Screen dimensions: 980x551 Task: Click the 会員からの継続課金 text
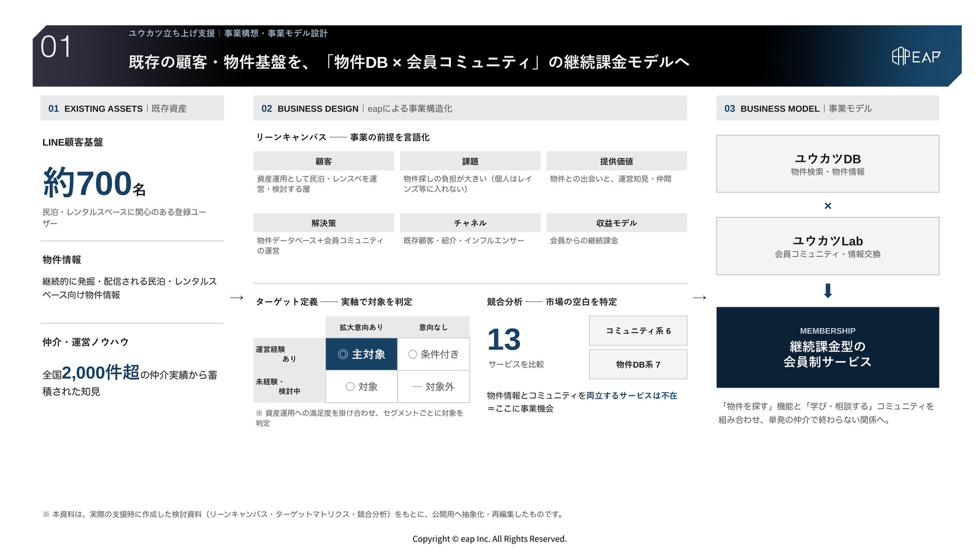(584, 241)
